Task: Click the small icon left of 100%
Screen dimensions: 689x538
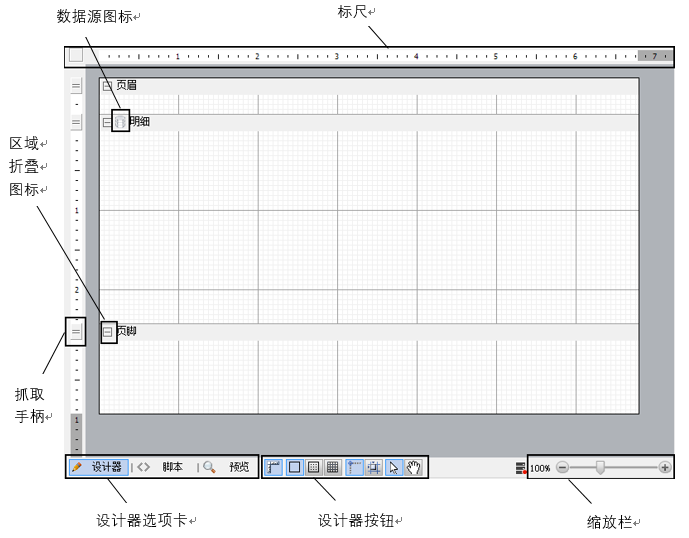Action: tap(521, 467)
